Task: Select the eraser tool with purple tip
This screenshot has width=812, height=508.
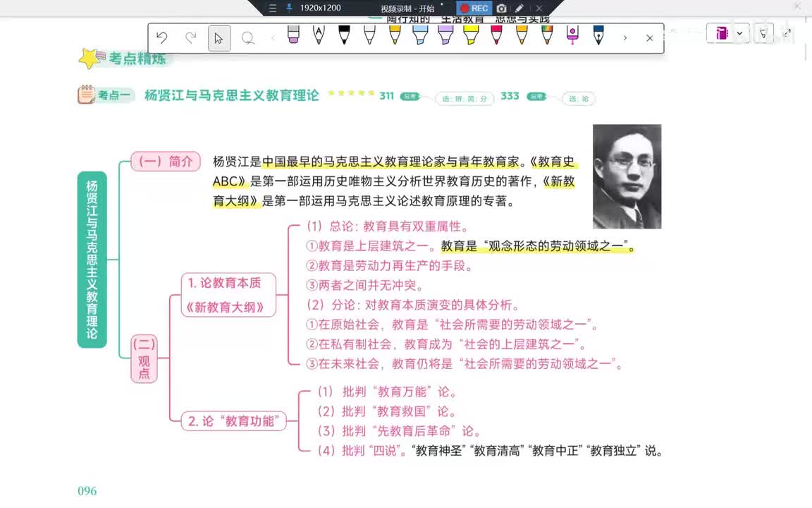Action: (293, 35)
